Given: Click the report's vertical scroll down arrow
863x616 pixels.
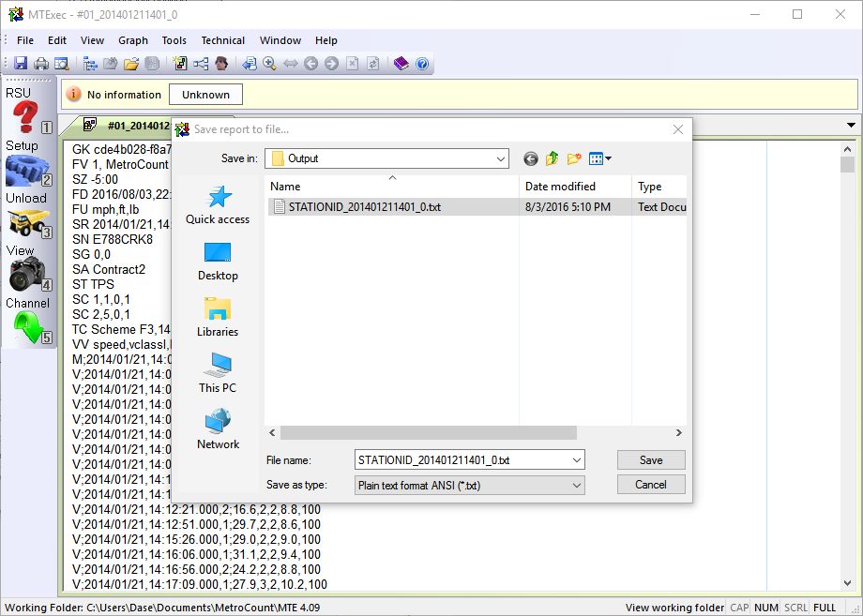Looking at the screenshot, I should coord(847,583).
